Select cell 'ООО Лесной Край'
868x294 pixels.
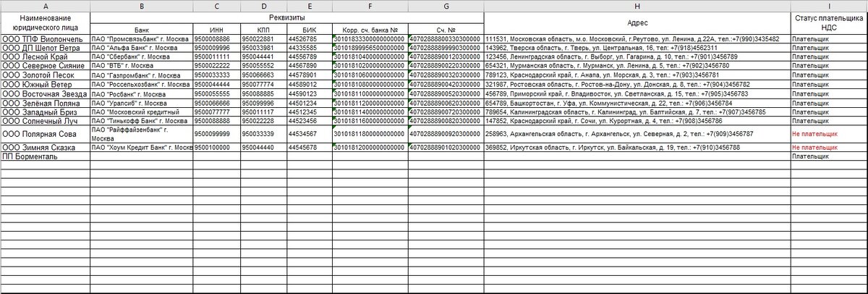45,56
